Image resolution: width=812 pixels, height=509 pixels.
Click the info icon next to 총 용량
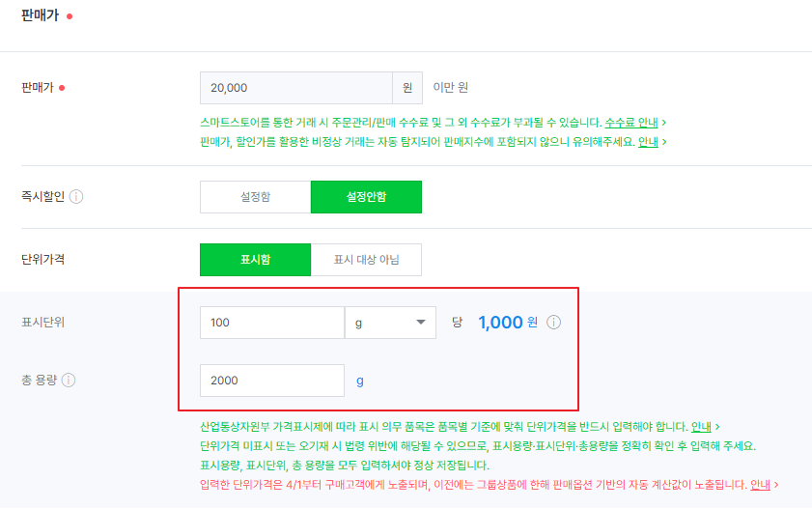point(69,381)
